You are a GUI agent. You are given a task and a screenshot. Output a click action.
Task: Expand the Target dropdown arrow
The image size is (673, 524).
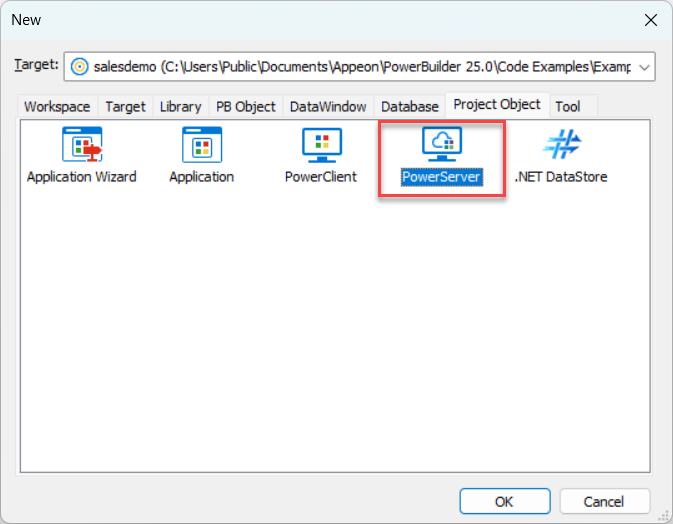(x=644, y=66)
